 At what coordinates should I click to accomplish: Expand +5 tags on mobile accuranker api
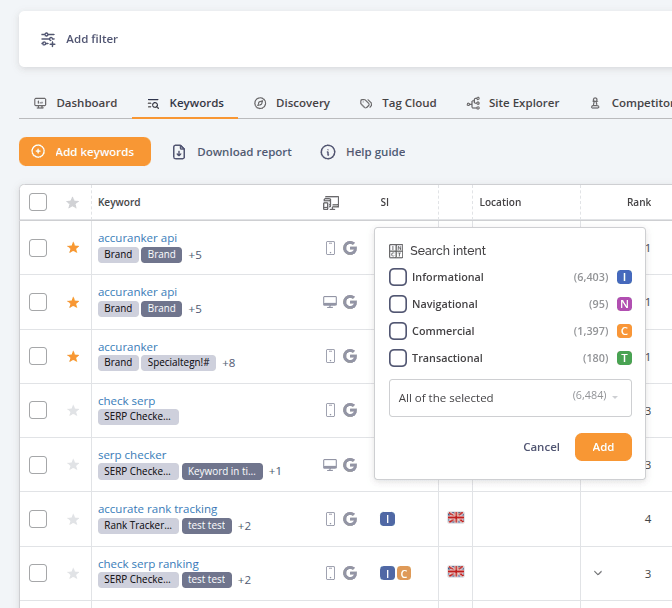(195, 255)
